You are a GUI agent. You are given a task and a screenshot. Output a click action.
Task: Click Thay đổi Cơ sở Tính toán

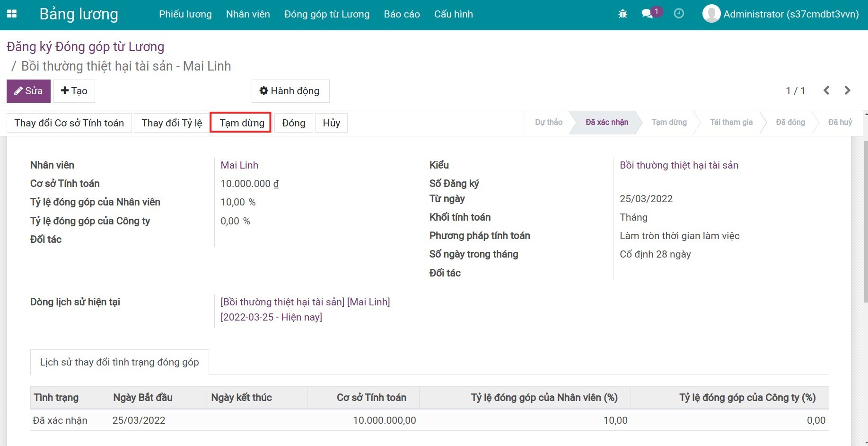[x=69, y=123]
